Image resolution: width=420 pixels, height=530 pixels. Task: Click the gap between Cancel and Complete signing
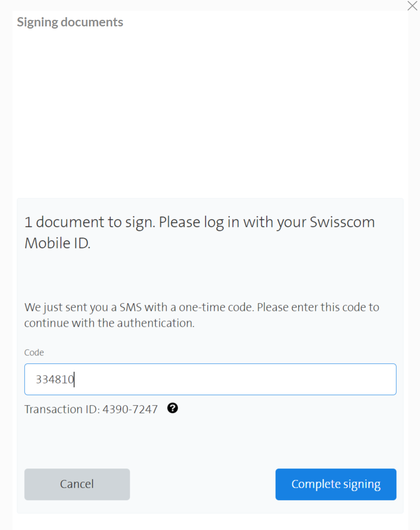coord(202,484)
